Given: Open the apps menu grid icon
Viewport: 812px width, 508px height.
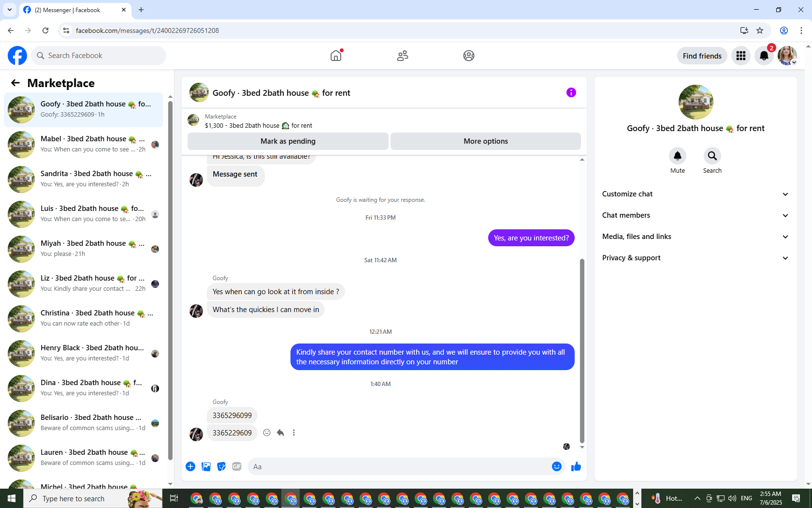Looking at the screenshot, I should coord(741,56).
